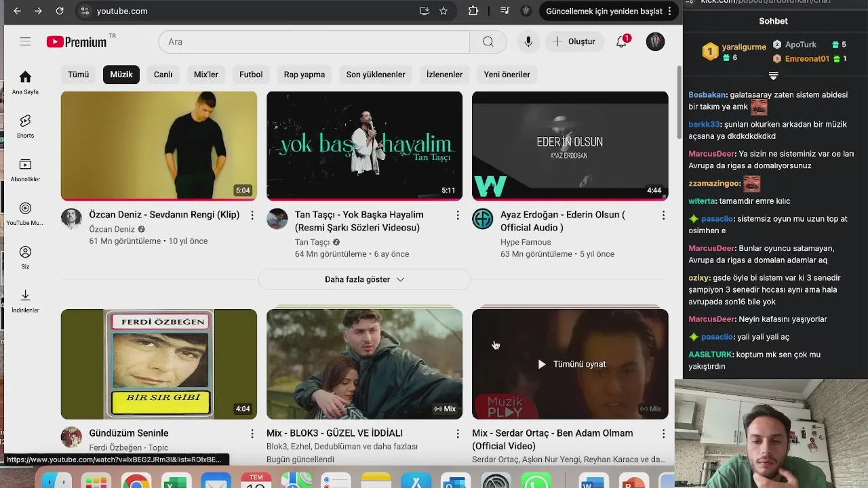
Task: Click the Oluştur button
Action: pos(574,41)
